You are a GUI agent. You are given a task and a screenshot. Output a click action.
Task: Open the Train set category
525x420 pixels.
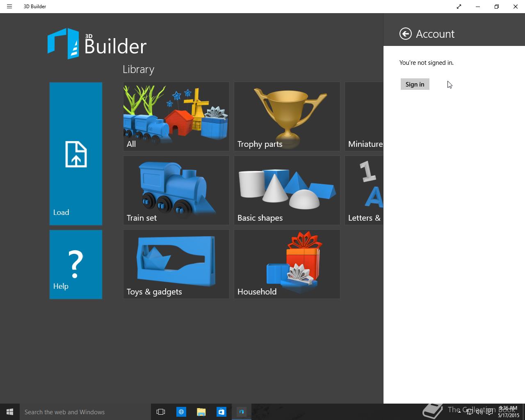click(x=176, y=190)
